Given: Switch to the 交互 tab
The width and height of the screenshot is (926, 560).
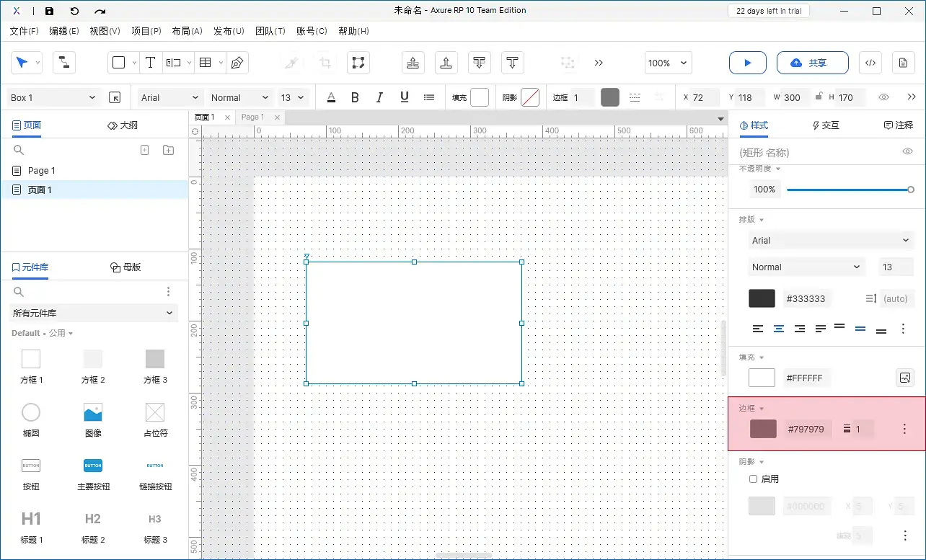Looking at the screenshot, I should coord(826,125).
